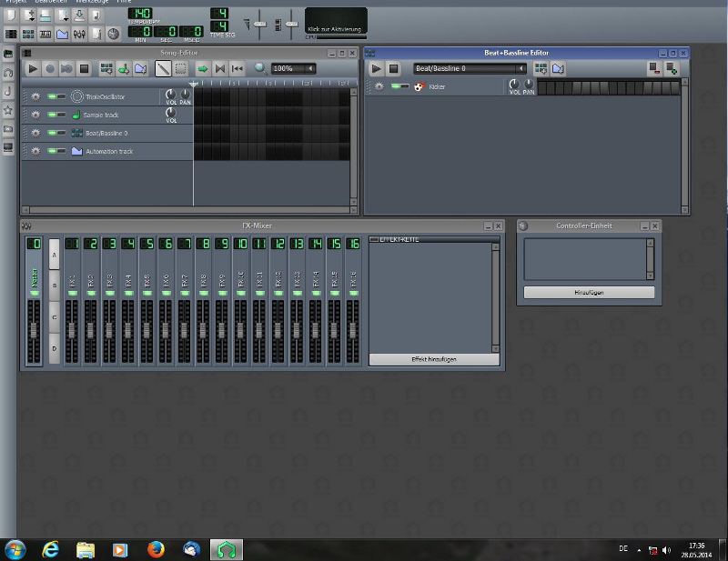Click the add sample track icon
The height and width of the screenshot is (561, 728).
coord(123,68)
